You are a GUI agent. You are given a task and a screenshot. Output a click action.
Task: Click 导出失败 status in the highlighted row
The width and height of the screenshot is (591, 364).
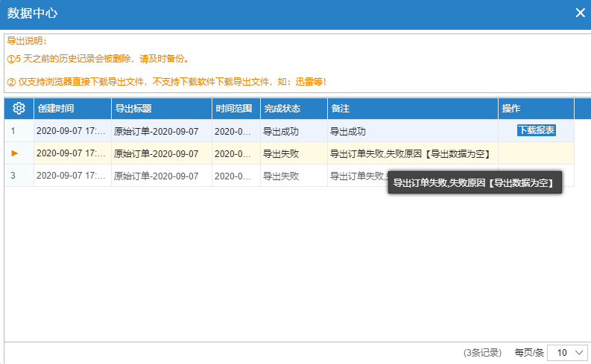tap(281, 153)
